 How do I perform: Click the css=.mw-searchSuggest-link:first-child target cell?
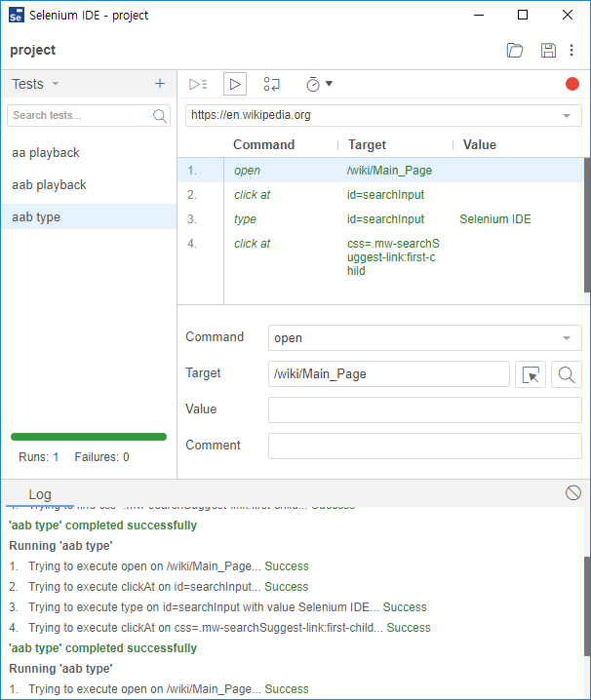click(x=393, y=257)
